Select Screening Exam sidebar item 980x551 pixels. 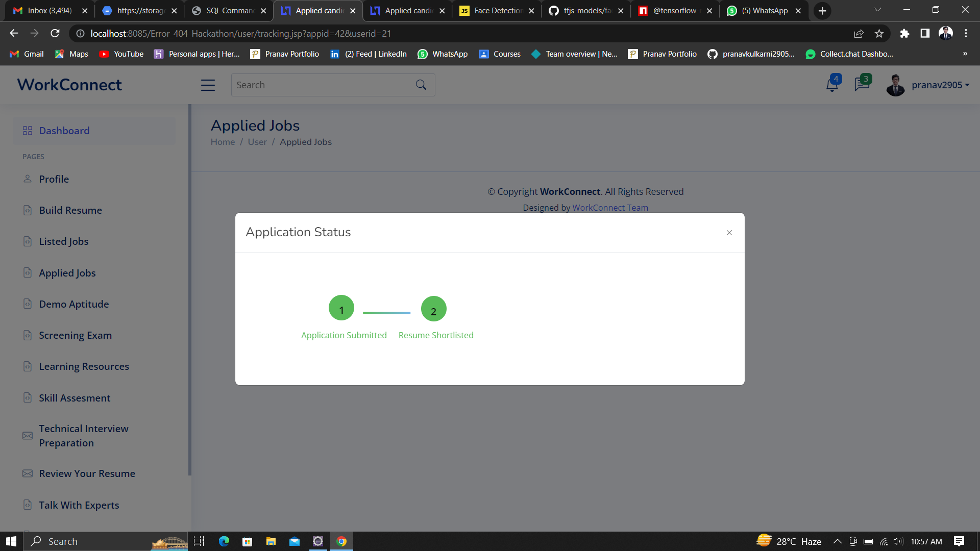75,335
